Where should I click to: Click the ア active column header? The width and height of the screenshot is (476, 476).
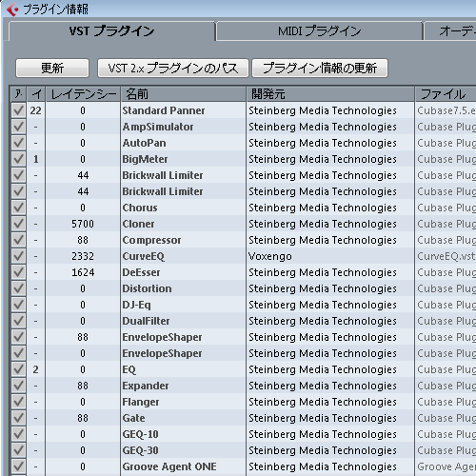18,94
